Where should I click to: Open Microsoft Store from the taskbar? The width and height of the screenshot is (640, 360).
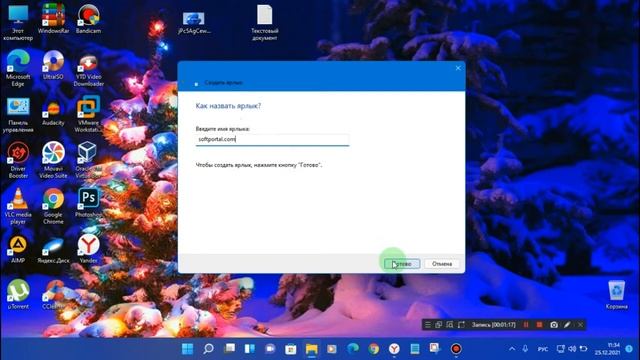(x=291, y=349)
